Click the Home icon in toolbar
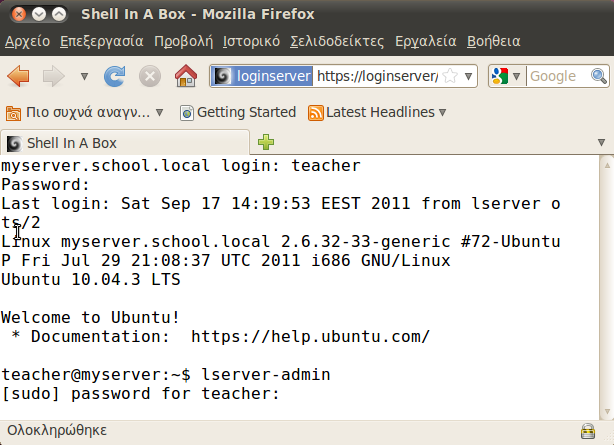 (x=186, y=76)
